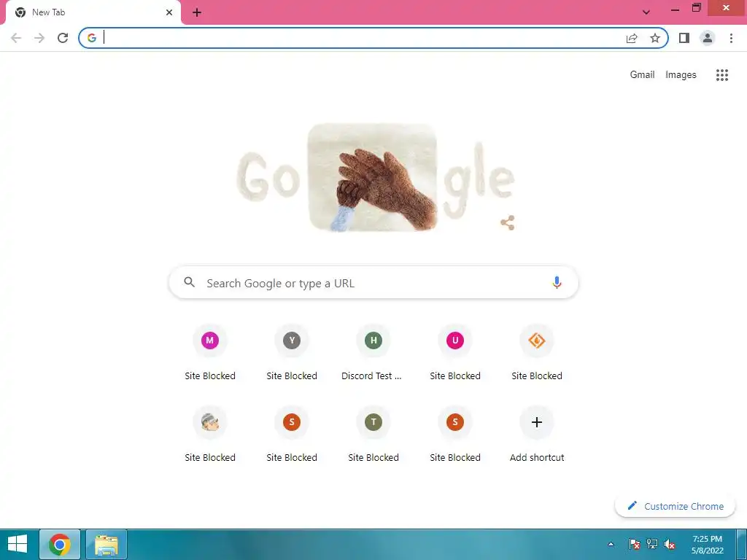The width and height of the screenshot is (747, 560).
Task: Click the muted volume tray icon
Action: 670,544
